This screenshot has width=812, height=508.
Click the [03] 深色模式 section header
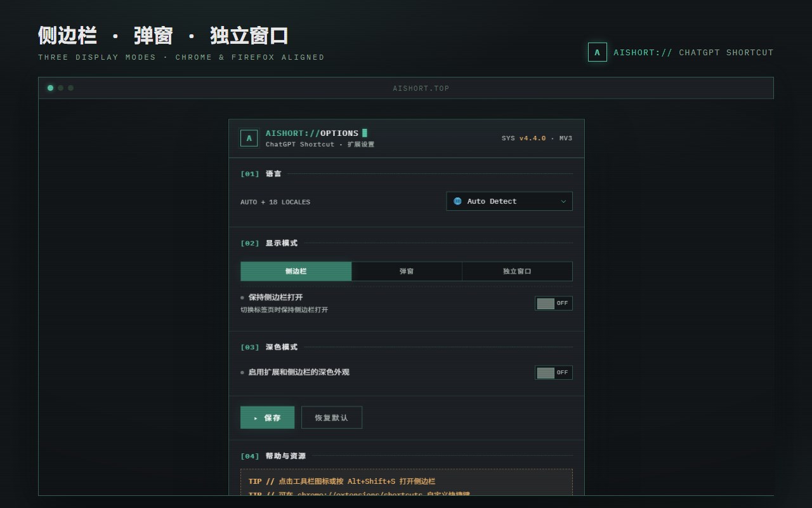pyautogui.click(x=269, y=347)
